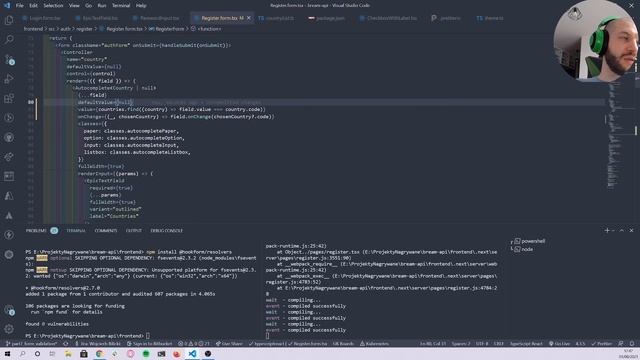Open the File menu
The width and height of the screenshot is (640, 360).
point(20,6)
